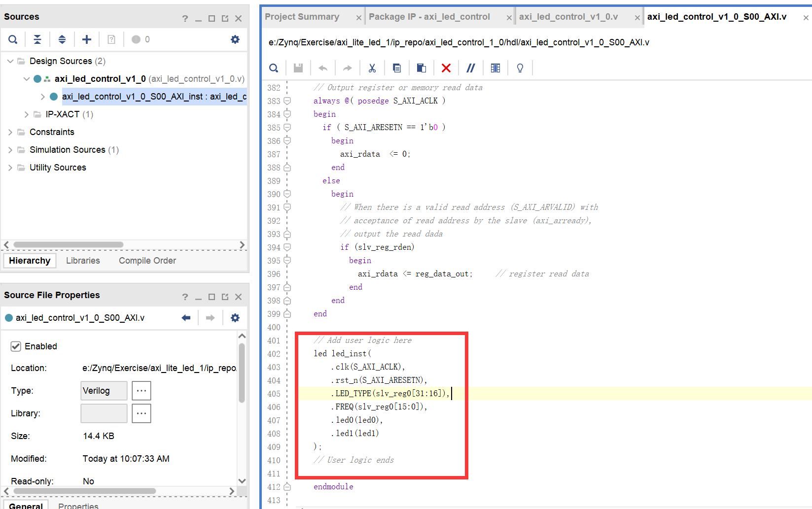This screenshot has width=812, height=509.
Task: Click Source File Properties horizontal scrollbar
Action: tap(85, 491)
